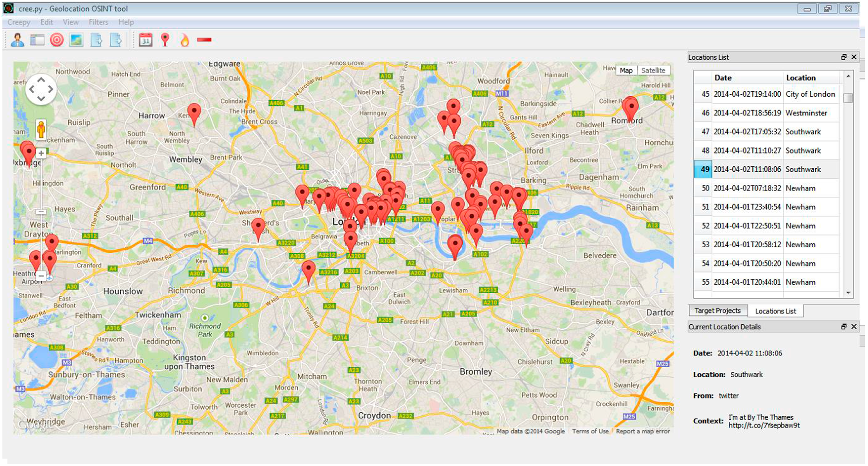
Task: Select the Map view button
Action: pyautogui.click(x=626, y=70)
